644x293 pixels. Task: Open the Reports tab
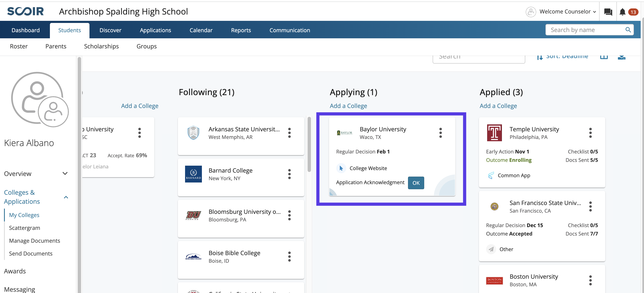pos(241,30)
